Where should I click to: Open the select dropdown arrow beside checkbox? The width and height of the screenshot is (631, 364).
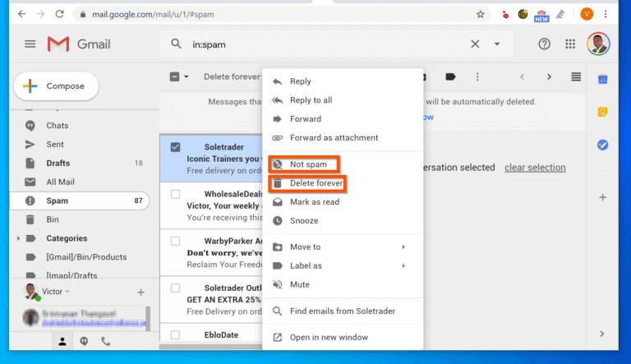pos(186,76)
